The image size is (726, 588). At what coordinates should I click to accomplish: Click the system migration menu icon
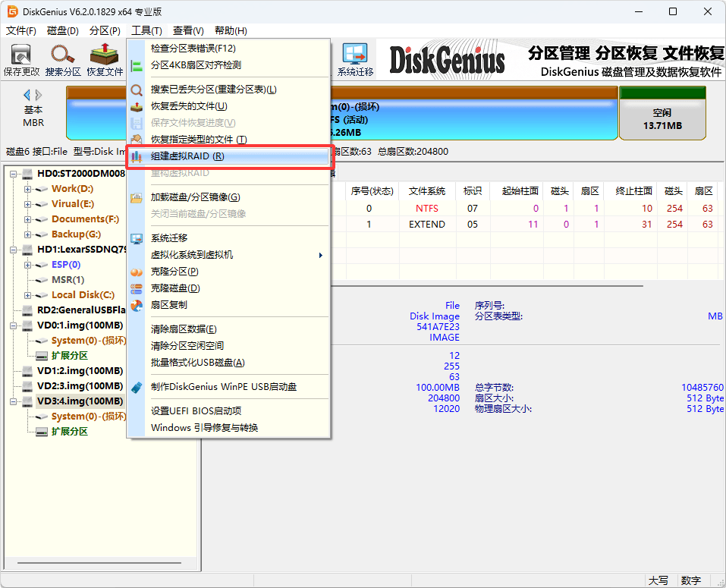137,238
